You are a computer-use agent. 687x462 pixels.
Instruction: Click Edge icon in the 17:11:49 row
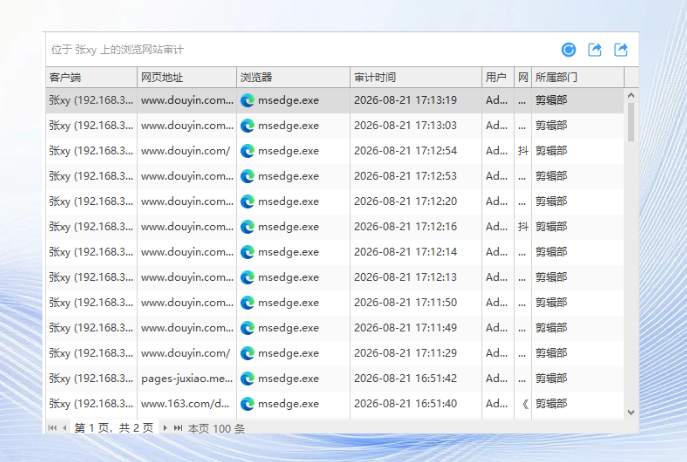248,328
